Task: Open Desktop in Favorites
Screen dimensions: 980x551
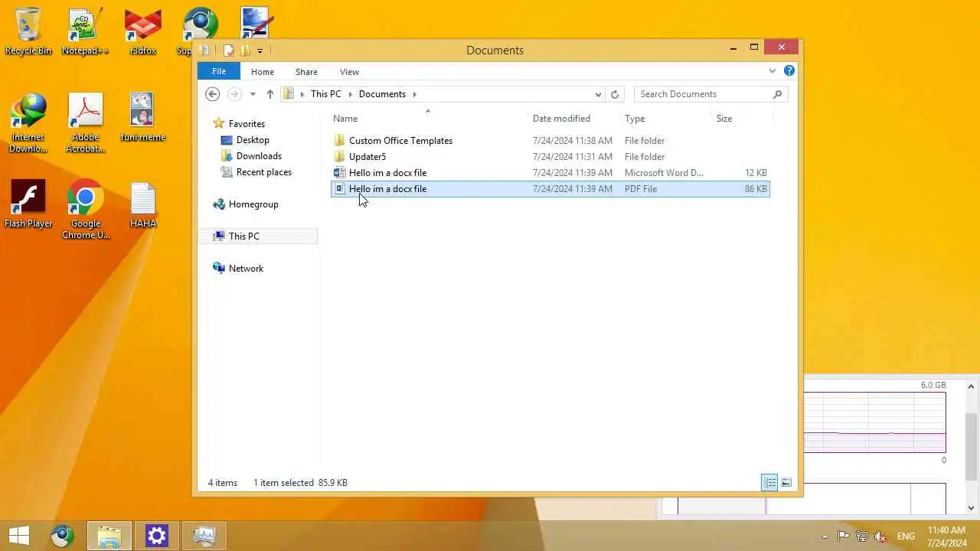Action: (253, 140)
